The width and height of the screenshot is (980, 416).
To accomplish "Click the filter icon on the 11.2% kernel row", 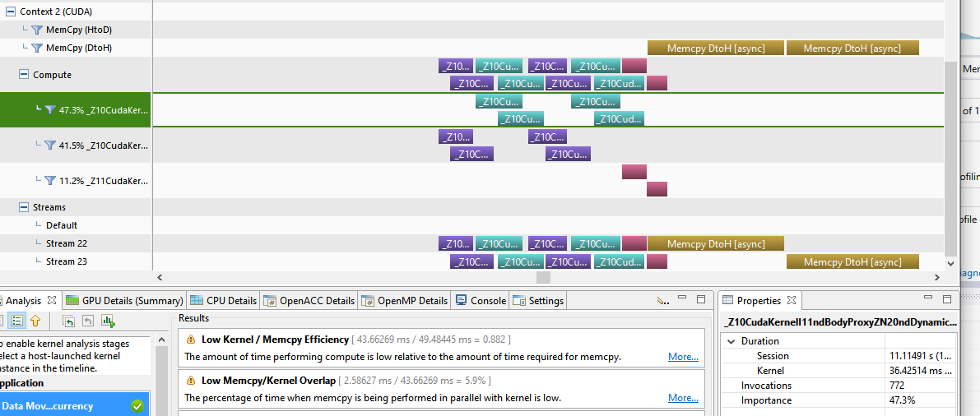I will [x=49, y=181].
